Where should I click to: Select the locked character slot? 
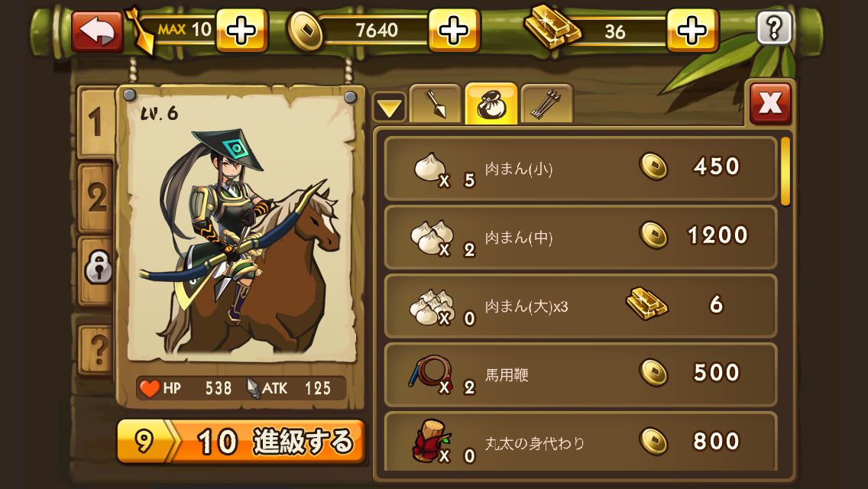[x=98, y=270]
